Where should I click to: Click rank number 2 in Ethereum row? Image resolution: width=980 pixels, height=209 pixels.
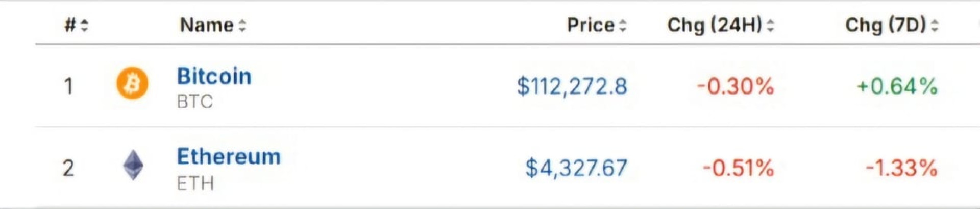click(x=68, y=168)
